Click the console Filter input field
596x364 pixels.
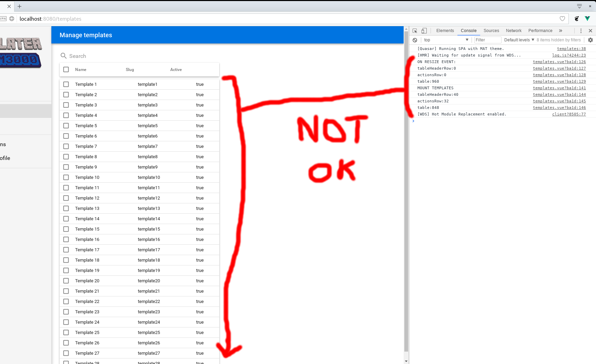487,40
